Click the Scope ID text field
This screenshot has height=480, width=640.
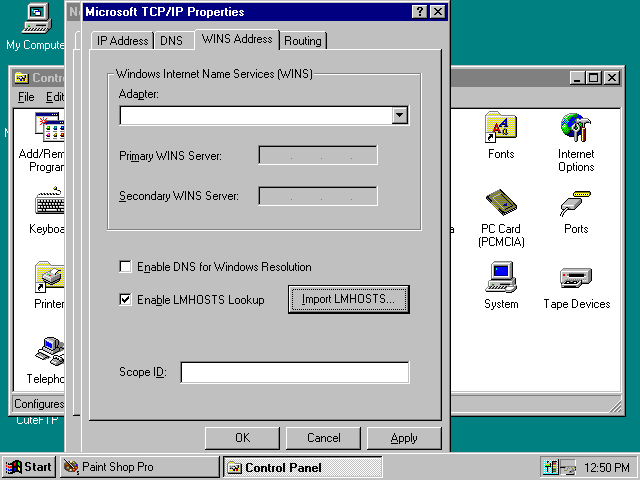click(x=294, y=373)
